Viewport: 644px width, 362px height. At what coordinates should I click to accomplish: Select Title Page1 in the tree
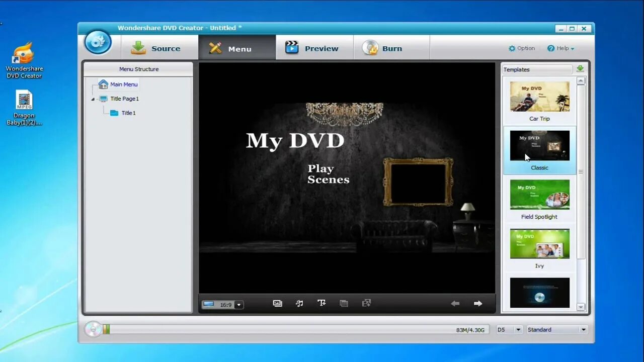coord(125,99)
